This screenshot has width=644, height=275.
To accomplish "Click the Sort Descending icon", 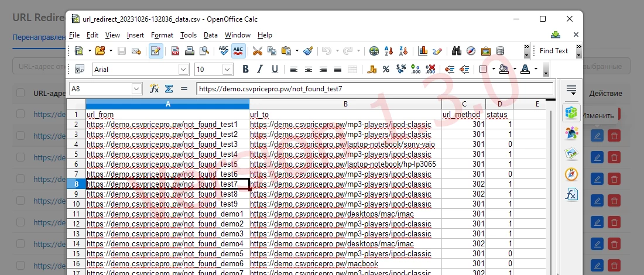I will (403, 51).
